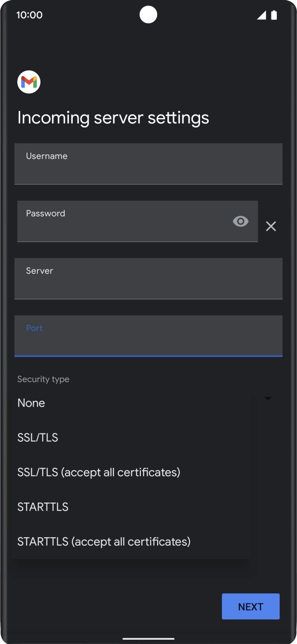Show password using the eye icon
Image resolution: width=297 pixels, height=644 pixels.
tap(240, 222)
